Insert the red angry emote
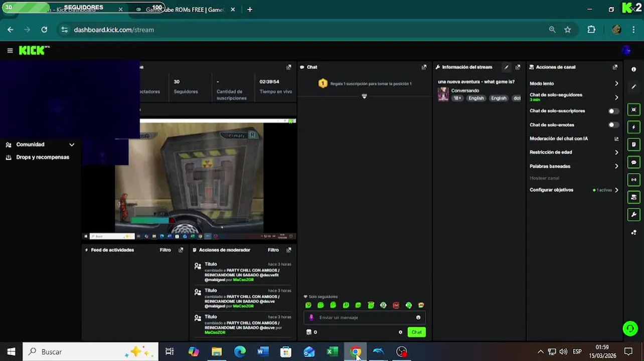Image resolution: width=644 pixels, height=361 pixels. pyautogui.click(x=396, y=305)
